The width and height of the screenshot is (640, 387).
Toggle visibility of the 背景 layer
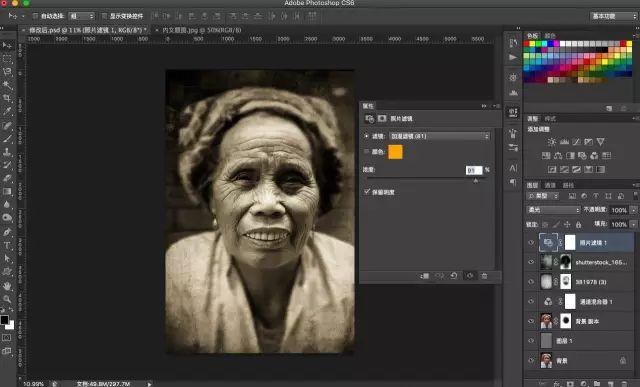[x=531, y=360]
